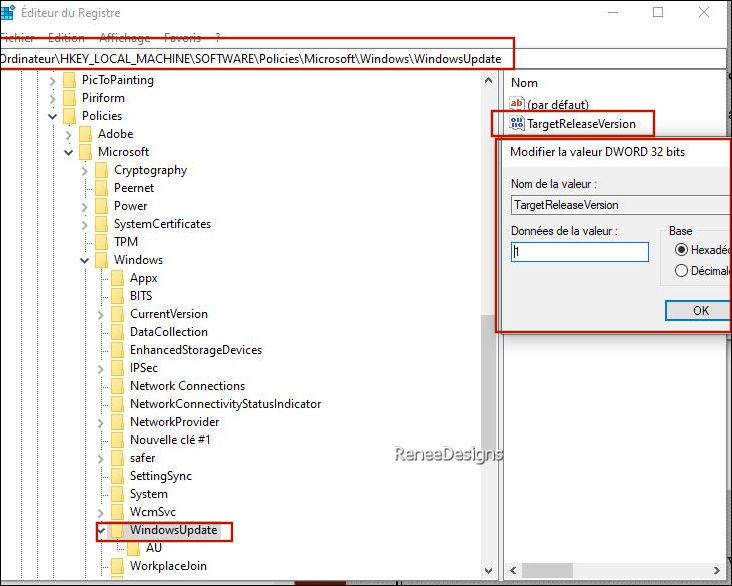This screenshot has height=586, width=732.
Task: Expand the Cryptography key
Action: [84, 171]
